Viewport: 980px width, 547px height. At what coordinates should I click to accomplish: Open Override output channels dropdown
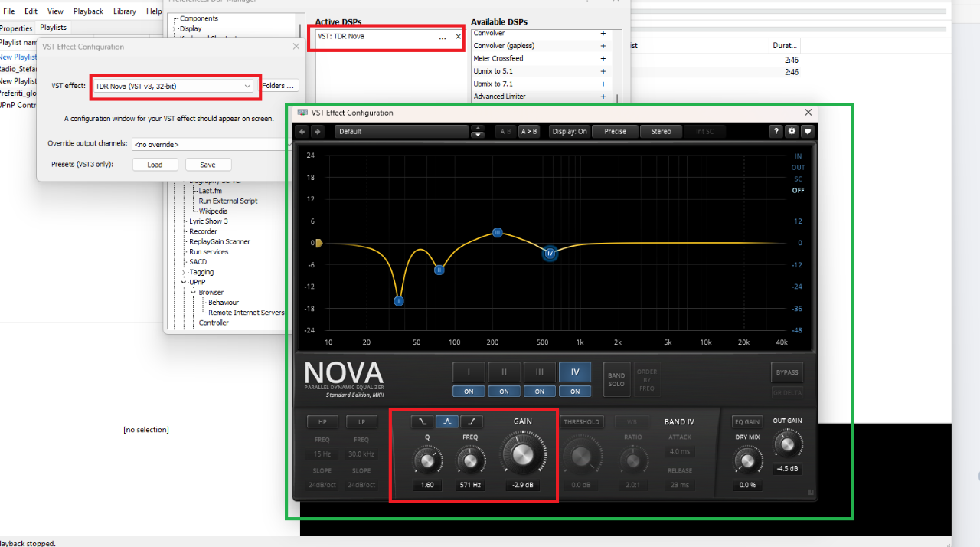coord(211,144)
